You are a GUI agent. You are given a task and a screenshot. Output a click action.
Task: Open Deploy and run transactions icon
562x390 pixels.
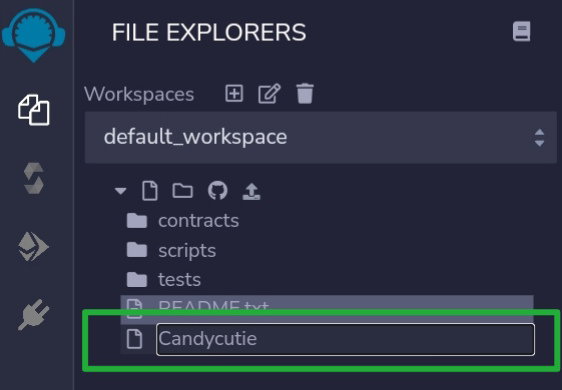click(x=33, y=247)
